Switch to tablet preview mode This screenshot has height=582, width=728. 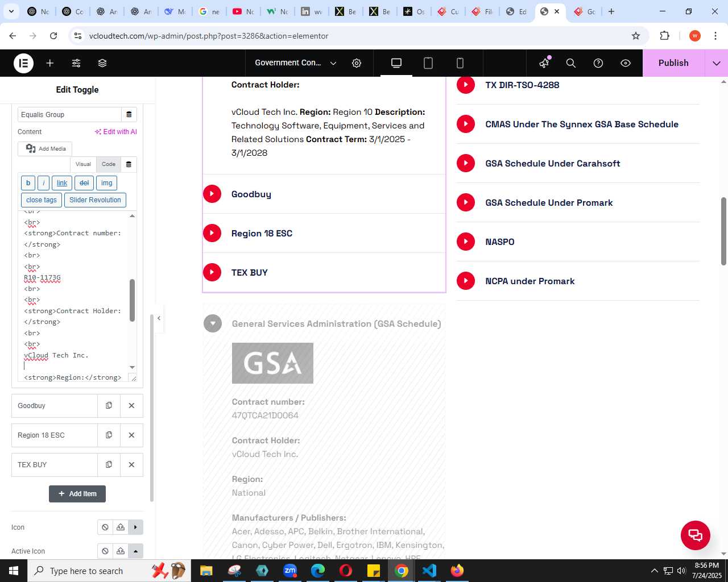(428, 63)
